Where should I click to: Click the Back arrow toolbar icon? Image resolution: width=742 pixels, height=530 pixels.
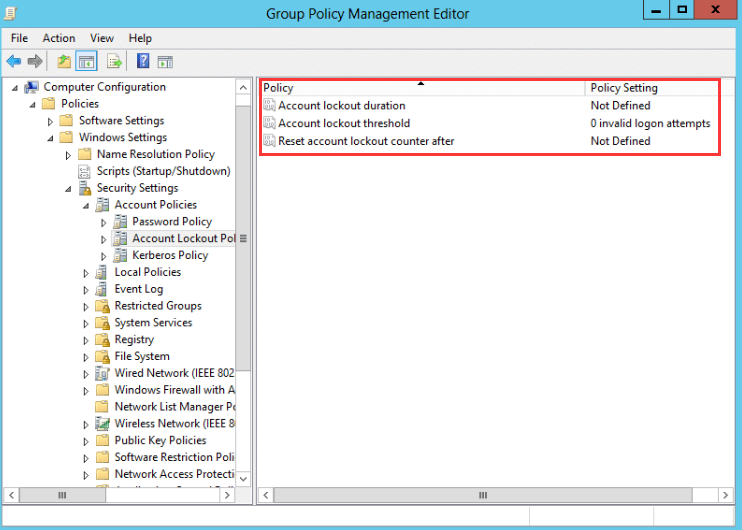14,62
